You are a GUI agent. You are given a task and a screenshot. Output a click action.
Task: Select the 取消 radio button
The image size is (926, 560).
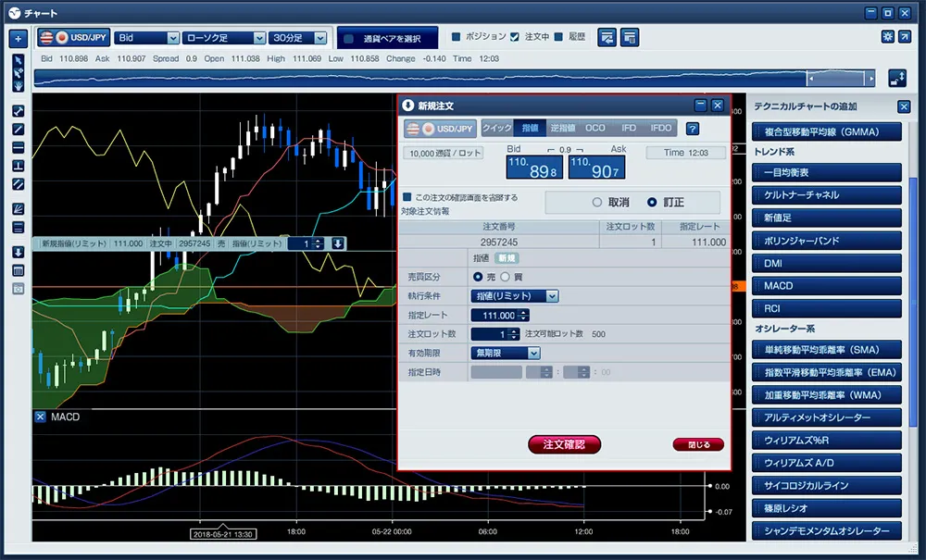point(596,203)
